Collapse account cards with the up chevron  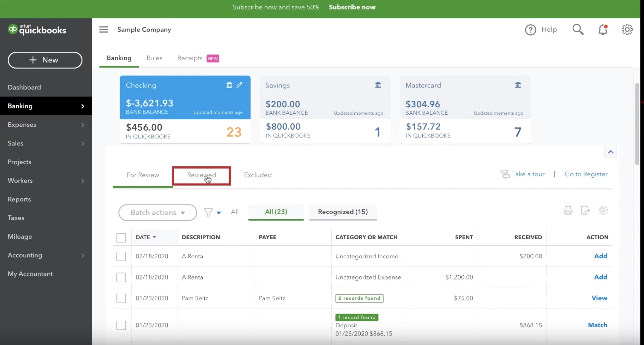(x=611, y=152)
